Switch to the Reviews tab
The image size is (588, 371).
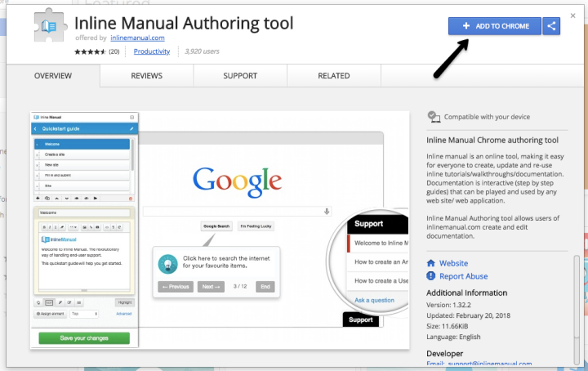click(147, 76)
